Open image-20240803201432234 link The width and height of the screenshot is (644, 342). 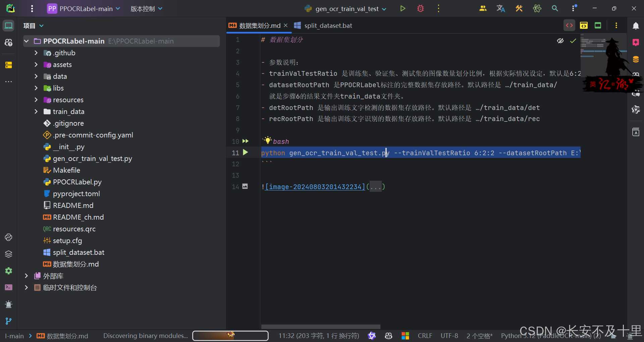315,186
